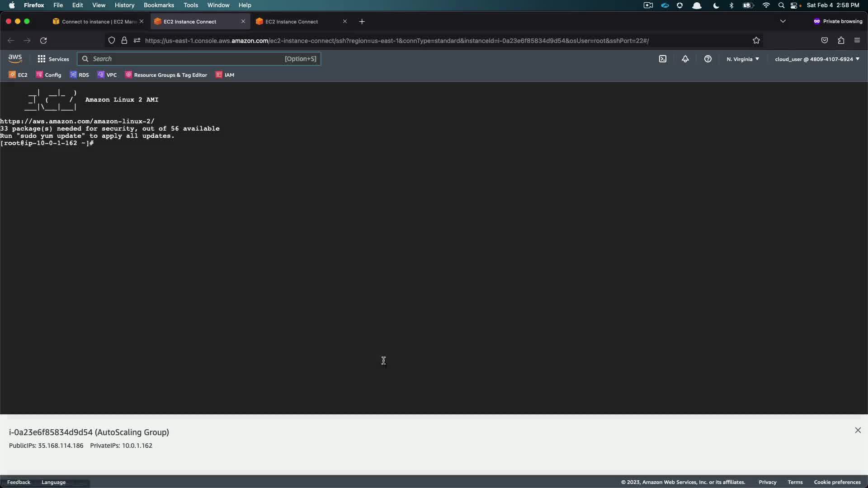This screenshot has height=488, width=868.
Task: Switch to Connect to instance EC2 tab
Action: (95, 22)
